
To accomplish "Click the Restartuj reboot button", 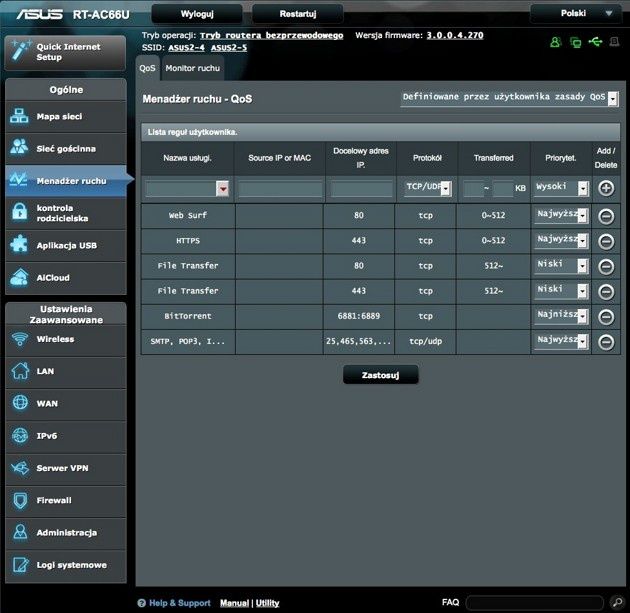I will point(298,14).
